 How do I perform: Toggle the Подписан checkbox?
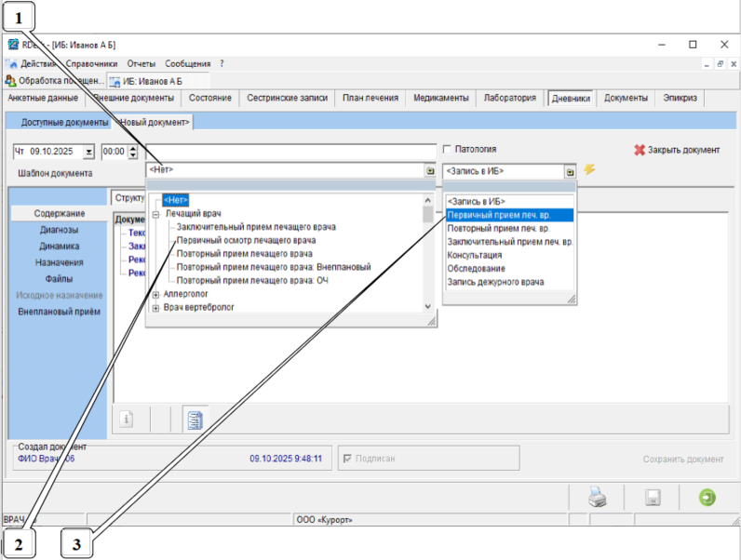point(348,459)
